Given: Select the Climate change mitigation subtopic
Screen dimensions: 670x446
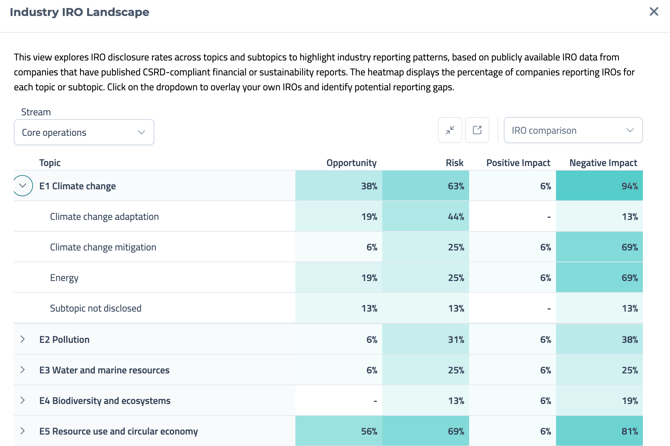Looking at the screenshot, I should click(x=102, y=247).
